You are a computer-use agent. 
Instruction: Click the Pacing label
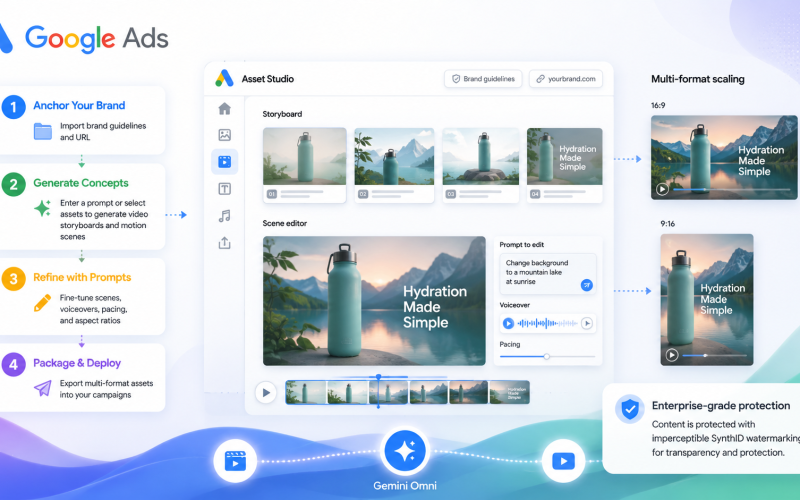coord(510,344)
